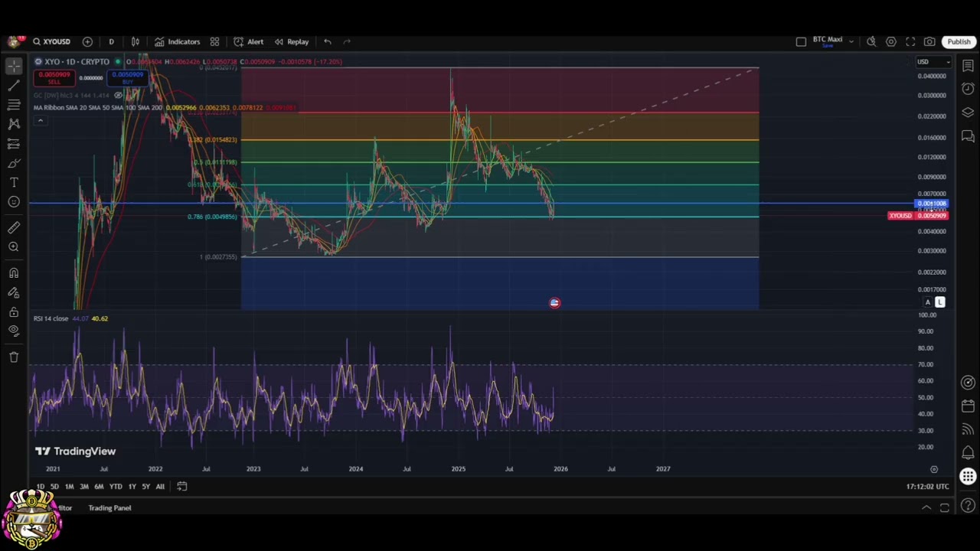
Task: Open time axis settings gear
Action: pyautogui.click(x=934, y=469)
